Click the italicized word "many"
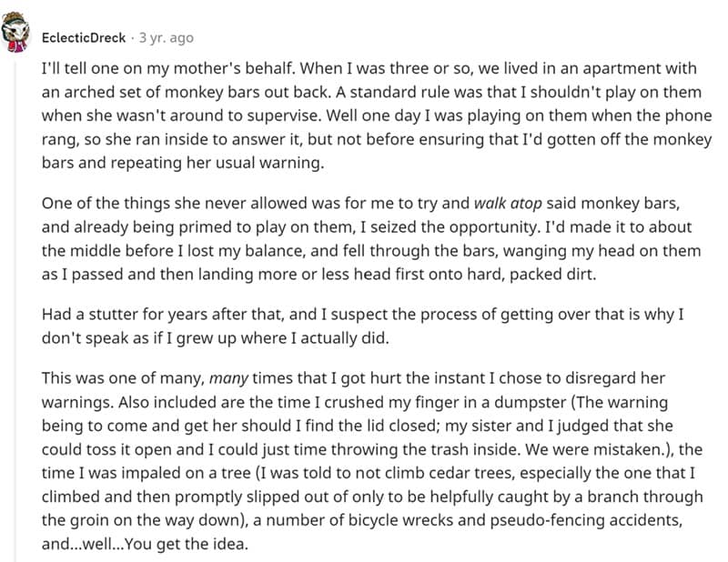Screen dimensions: 728x562 pos(229,377)
